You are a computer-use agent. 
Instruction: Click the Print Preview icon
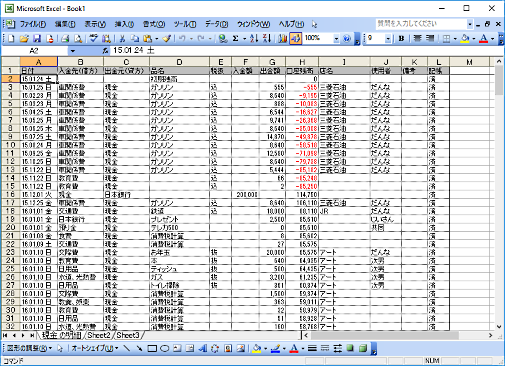[78, 39]
